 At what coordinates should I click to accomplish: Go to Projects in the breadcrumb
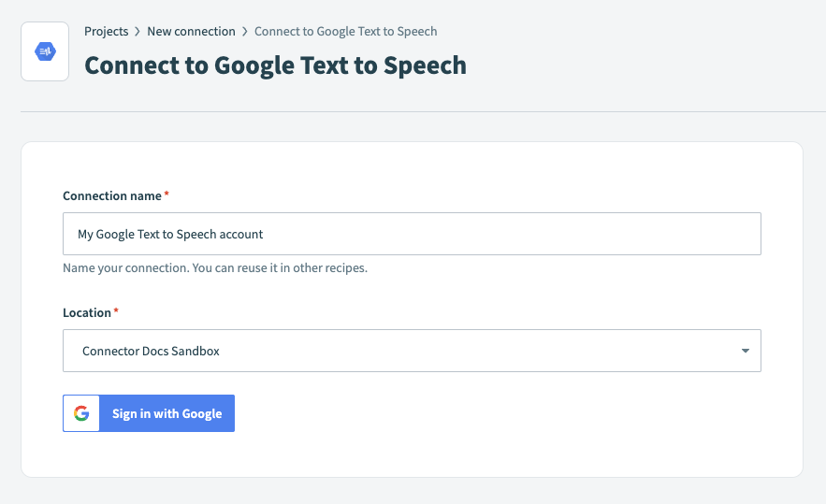[106, 32]
